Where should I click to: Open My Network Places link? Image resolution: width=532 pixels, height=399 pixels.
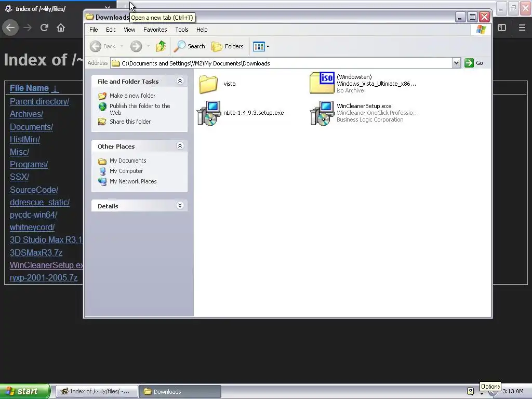click(132, 181)
